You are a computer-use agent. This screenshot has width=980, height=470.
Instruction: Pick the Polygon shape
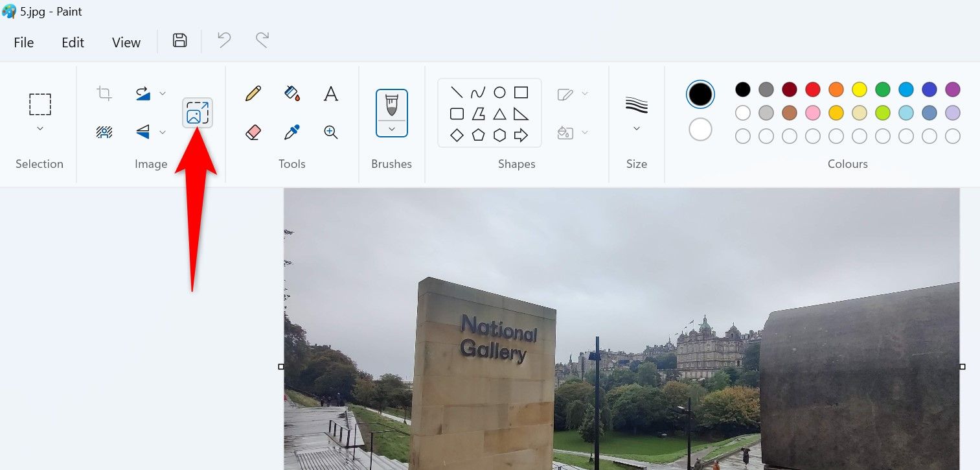(478, 114)
